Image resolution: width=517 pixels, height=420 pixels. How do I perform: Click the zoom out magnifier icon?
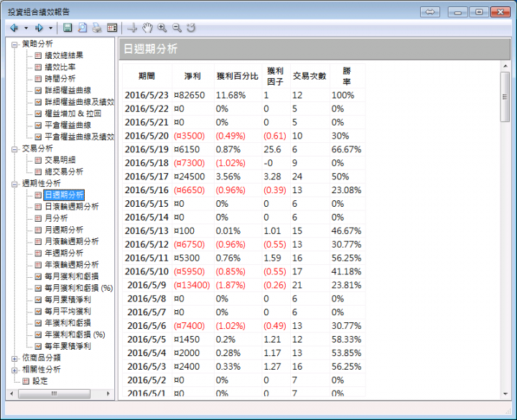pyautogui.click(x=177, y=28)
